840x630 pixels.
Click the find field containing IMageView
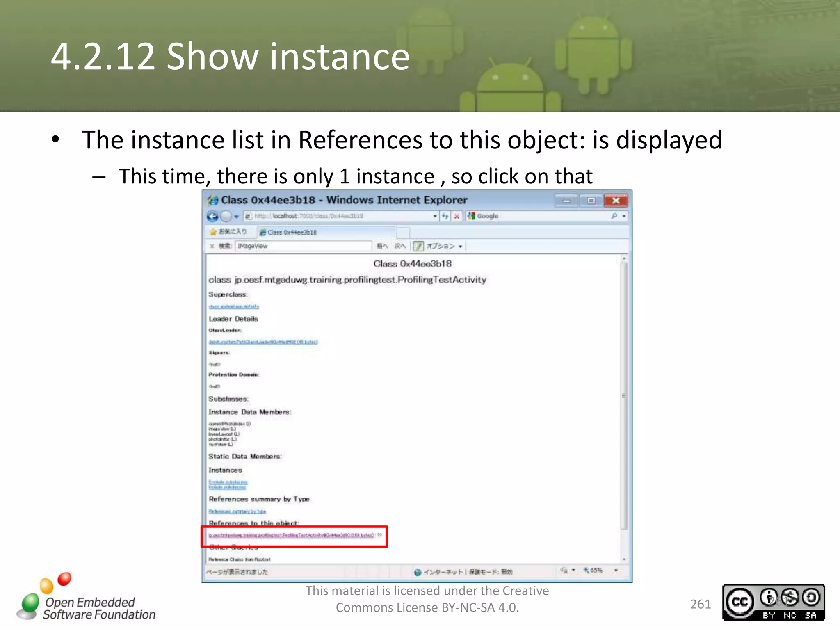304,246
